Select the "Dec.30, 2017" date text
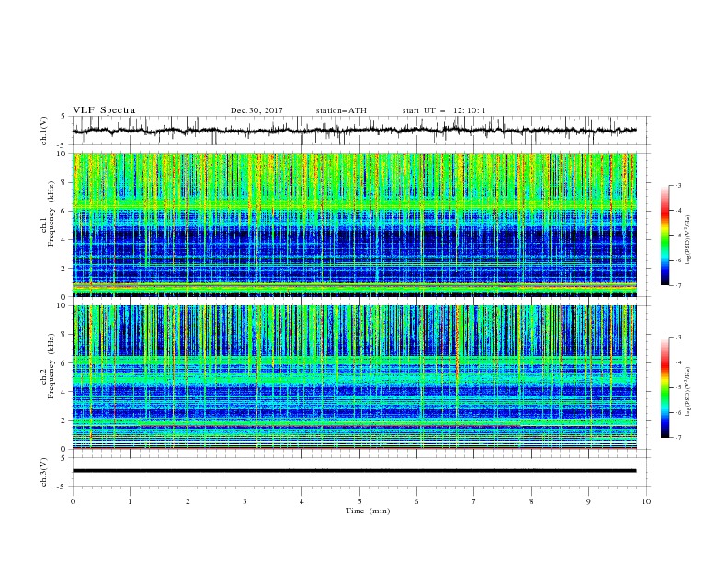The width and height of the screenshot is (728, 563). pos(256,110)
